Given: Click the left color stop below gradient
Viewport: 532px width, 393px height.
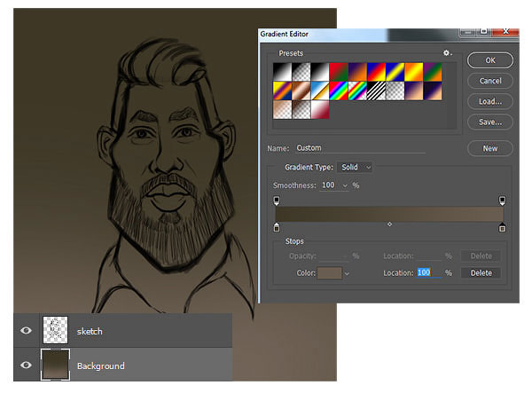Looking at the screenshot, I should click(x=277, y=227).
